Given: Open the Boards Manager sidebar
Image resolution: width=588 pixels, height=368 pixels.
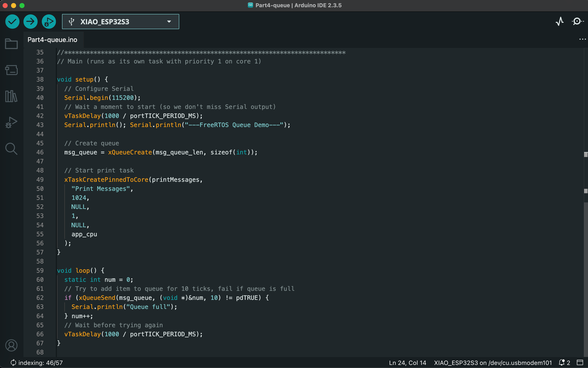Looking at the screenshot, I should coord(11,70).
